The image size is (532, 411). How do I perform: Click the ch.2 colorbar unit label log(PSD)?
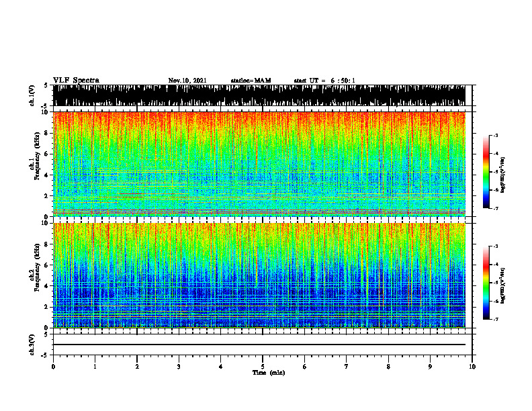tap(503, 285)
